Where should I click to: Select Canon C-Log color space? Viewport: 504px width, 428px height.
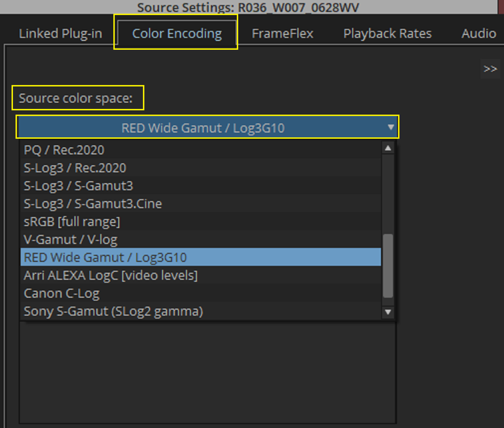pyautogui.click(x=201, y=293)
